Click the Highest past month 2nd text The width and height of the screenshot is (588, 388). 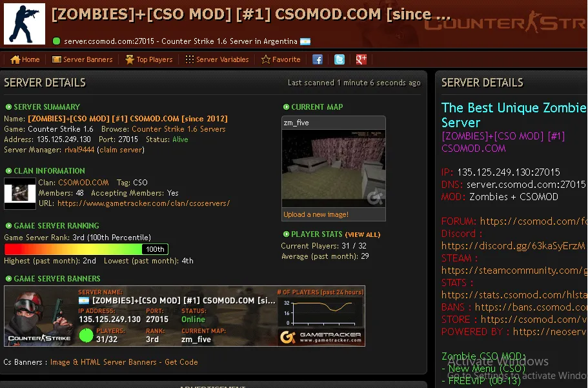[x=50, y=261]
